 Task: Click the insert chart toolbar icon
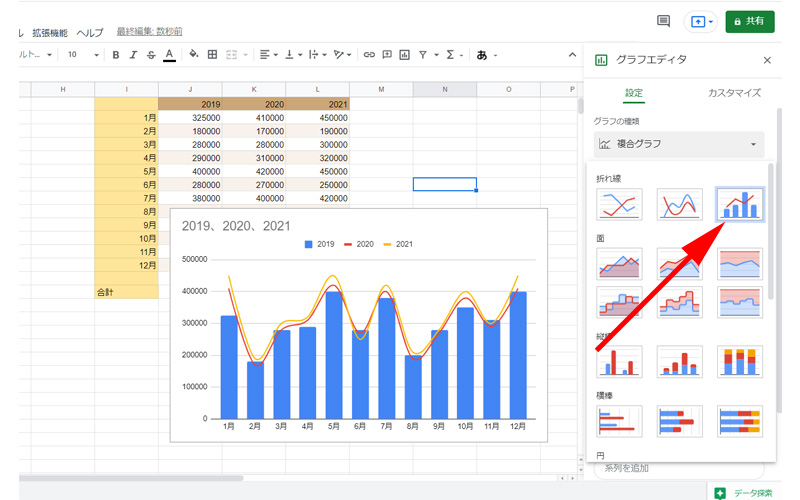[404, 55]
